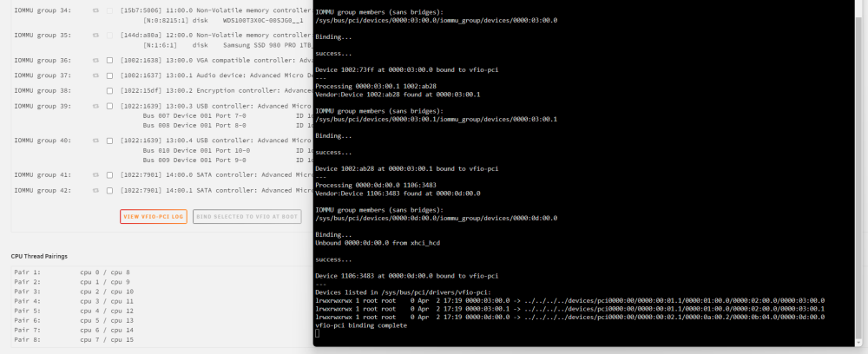Click 'Unbound 0000:0d:00.0 from xhci_hcd' log line
This screenshot has height=354, width=868.
click(x=378, y=243)
